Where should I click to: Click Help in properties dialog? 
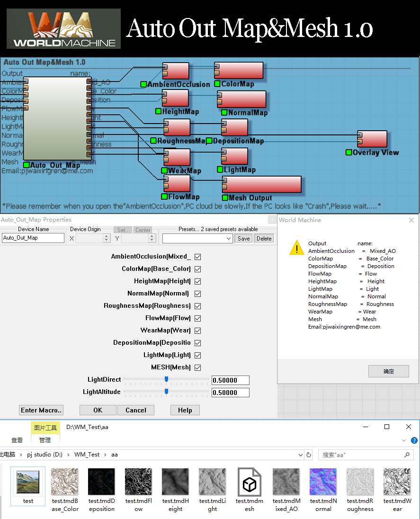(185, 410)
